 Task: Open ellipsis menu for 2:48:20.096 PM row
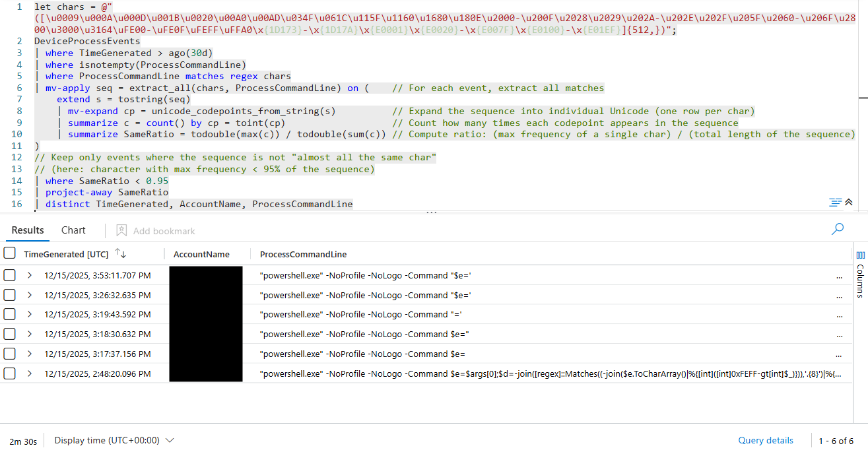pyautogui.click(x=839, y=374)
